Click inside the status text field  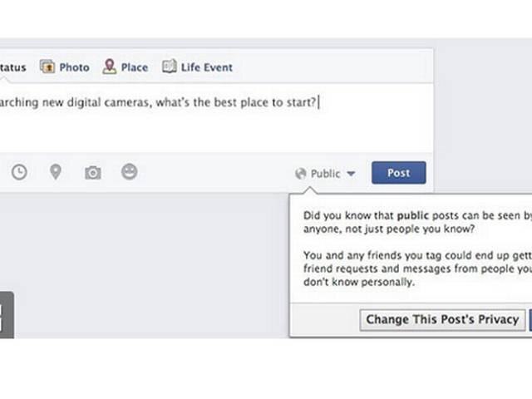(216, 117)
